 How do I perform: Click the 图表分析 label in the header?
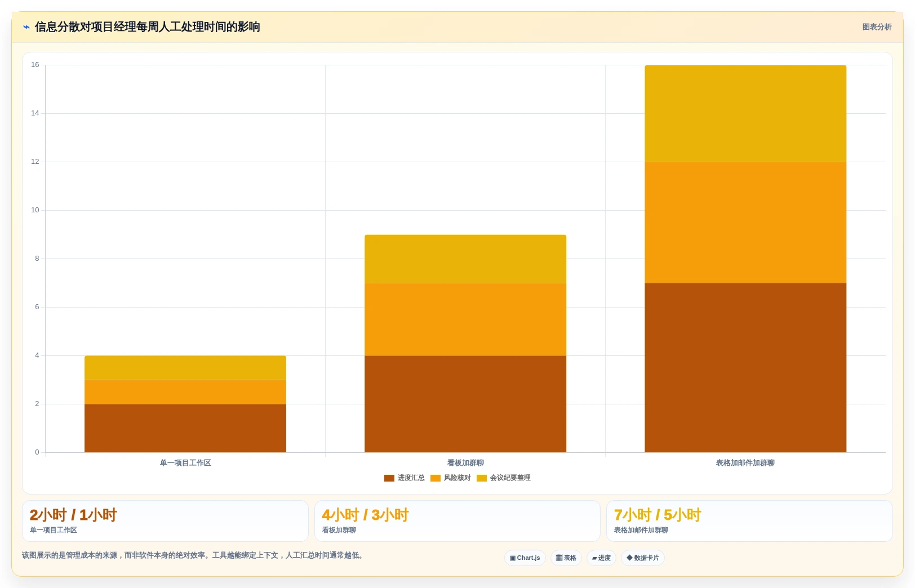coord(877,27)
